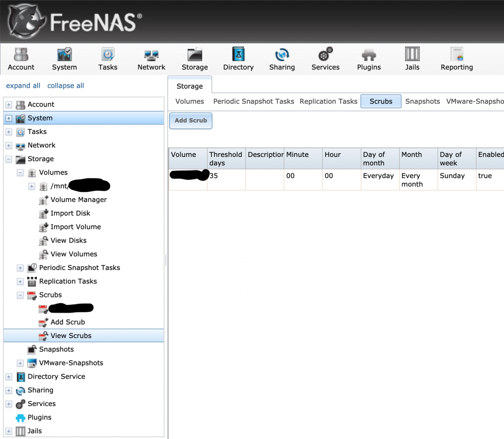This screenshot has width=504, height=439.
Task: Expand the Network tree node
Action: point(9,145)
